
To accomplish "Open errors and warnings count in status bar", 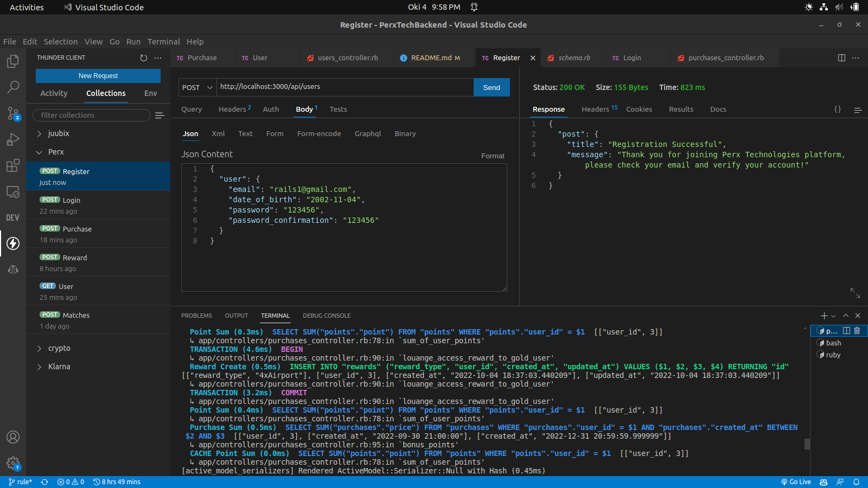I will tap(71, 481).
